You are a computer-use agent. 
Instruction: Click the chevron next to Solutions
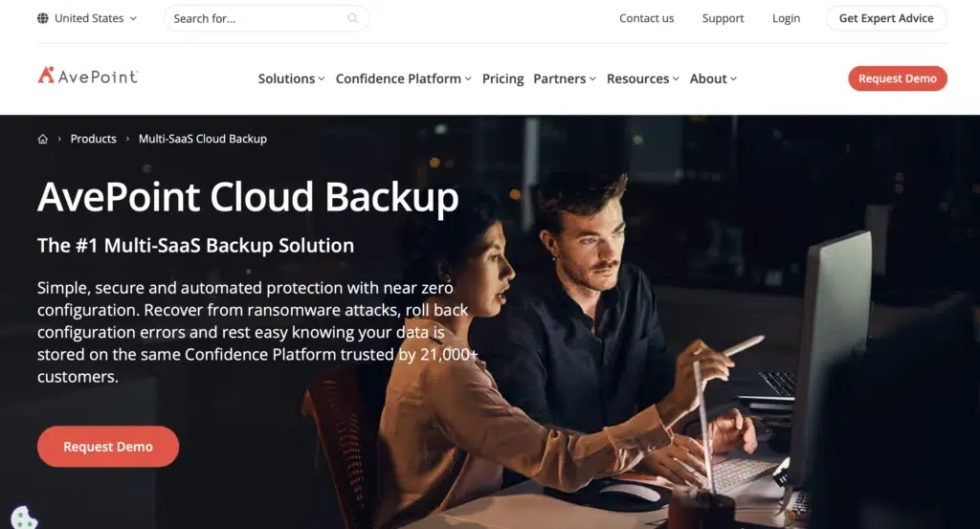tap(322, 78)
